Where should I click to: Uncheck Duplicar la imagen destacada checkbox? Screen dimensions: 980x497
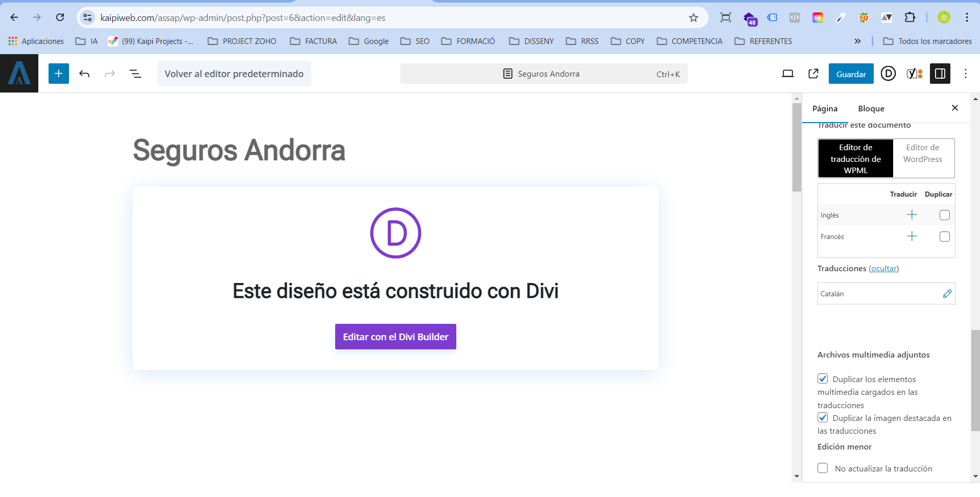click(x=823, y=417)
